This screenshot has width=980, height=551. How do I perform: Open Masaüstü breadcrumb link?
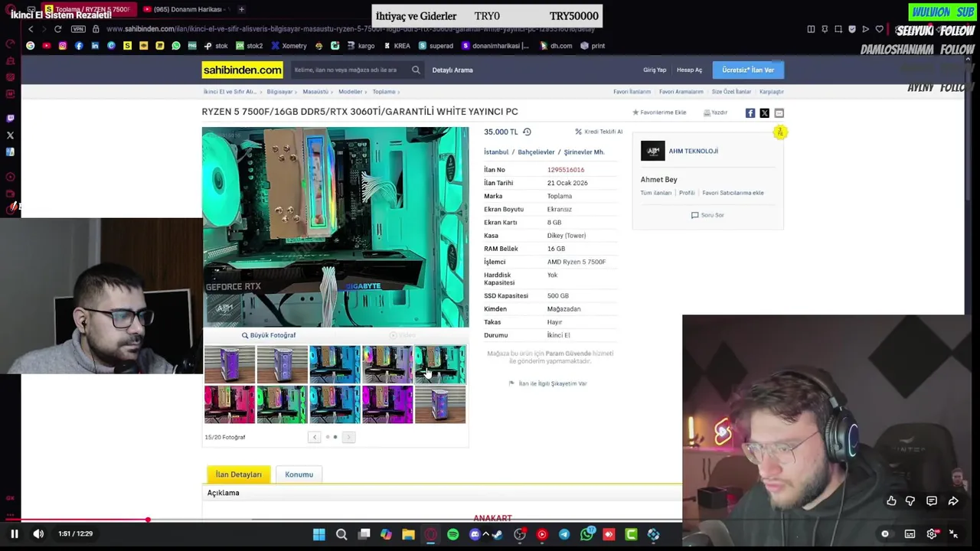coord(315,92)
